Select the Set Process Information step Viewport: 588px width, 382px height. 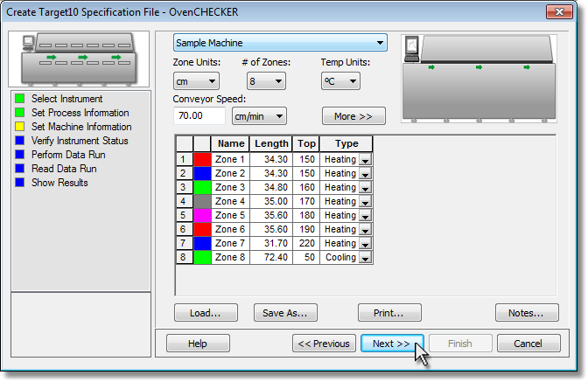click(x=80, y=113)
